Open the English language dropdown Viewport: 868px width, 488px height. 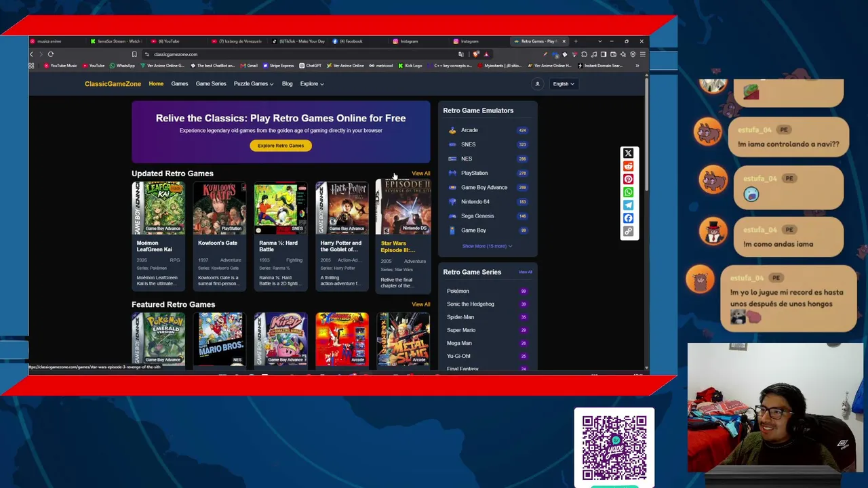[563, 84]
